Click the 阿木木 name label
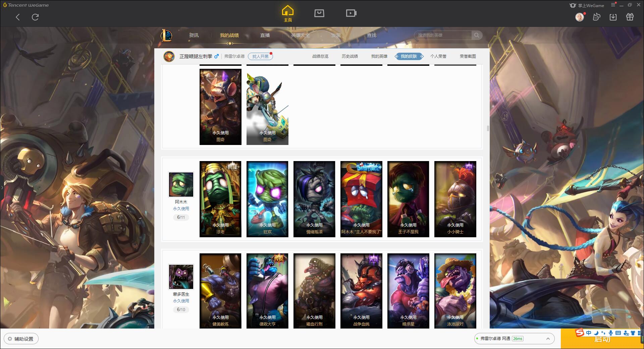The image size is (644, 349). click(181, 202)
